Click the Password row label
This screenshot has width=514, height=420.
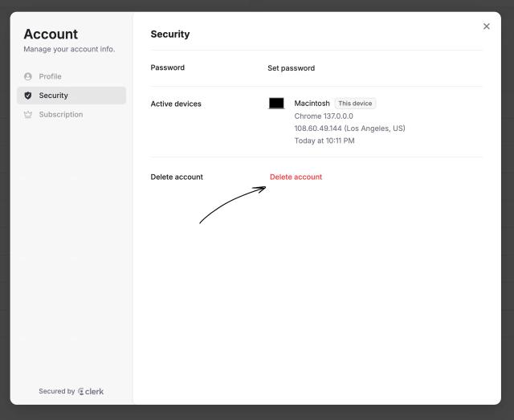[168, 67]
